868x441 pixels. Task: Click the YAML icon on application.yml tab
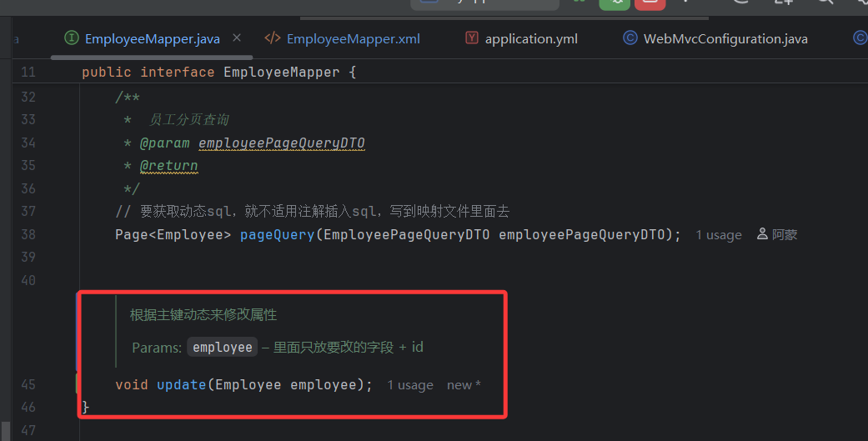[472, 38]
